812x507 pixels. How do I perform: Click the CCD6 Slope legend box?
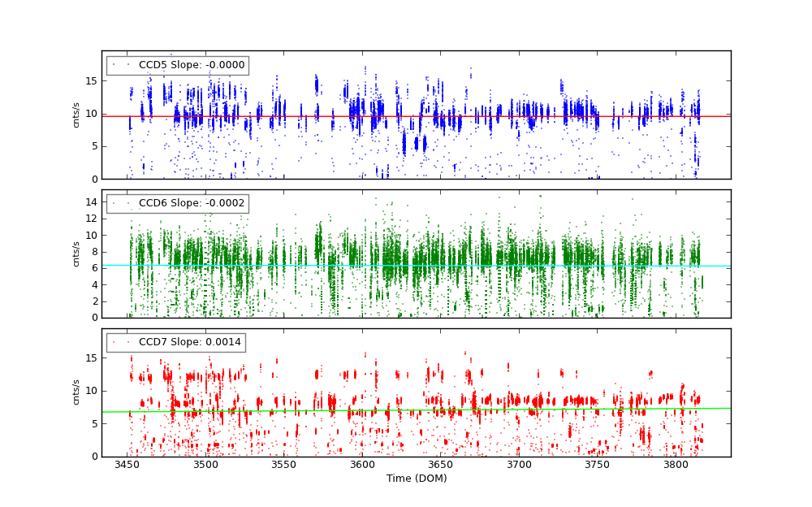click(177, 203)
